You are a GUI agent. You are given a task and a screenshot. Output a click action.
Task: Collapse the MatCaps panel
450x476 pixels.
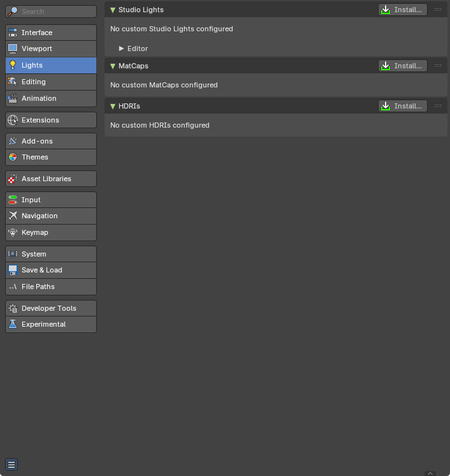pos(113,66)
